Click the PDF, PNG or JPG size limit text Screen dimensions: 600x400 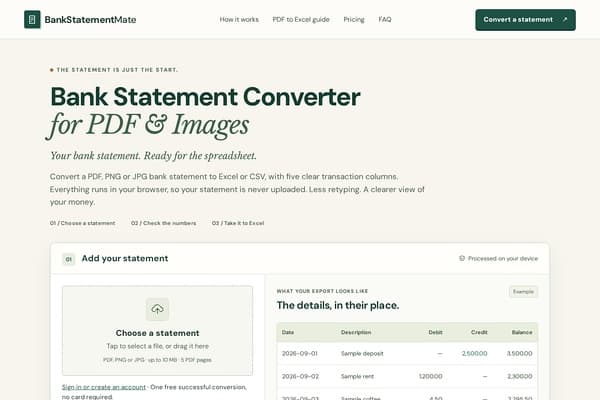click(x=157, y=360)
